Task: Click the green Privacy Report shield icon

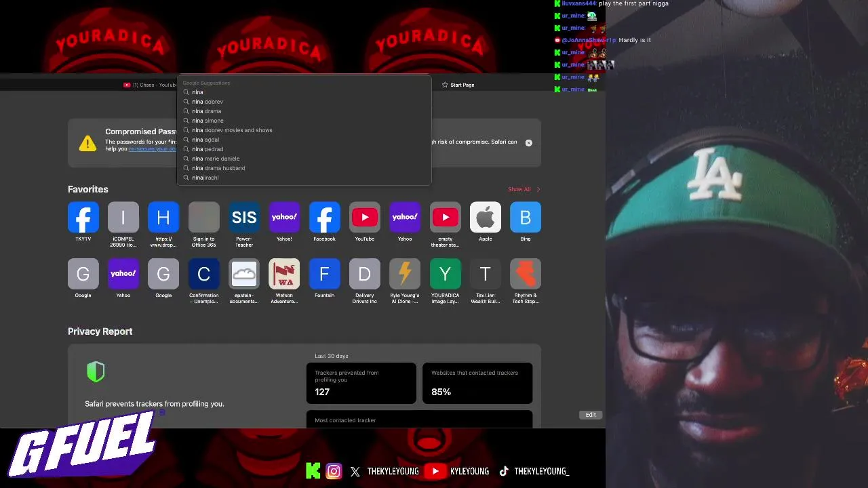Action: click(96, 371)
